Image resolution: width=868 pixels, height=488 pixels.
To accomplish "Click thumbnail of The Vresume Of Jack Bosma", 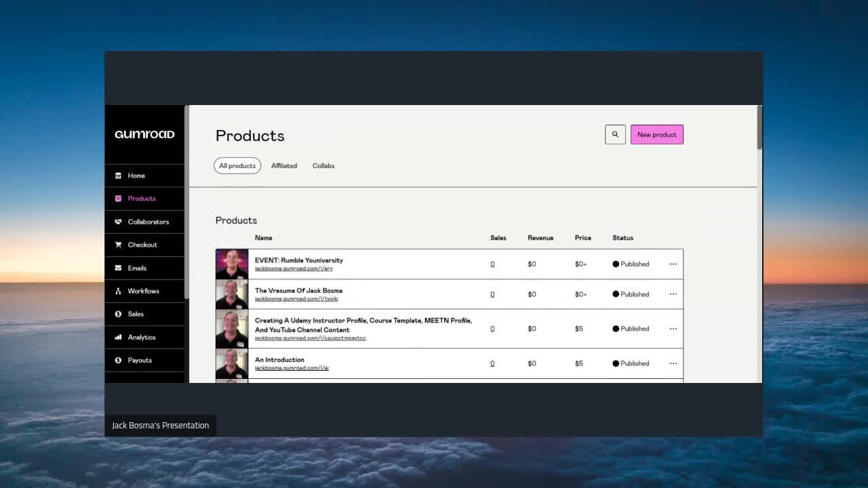I will click(x=232, y=294).
